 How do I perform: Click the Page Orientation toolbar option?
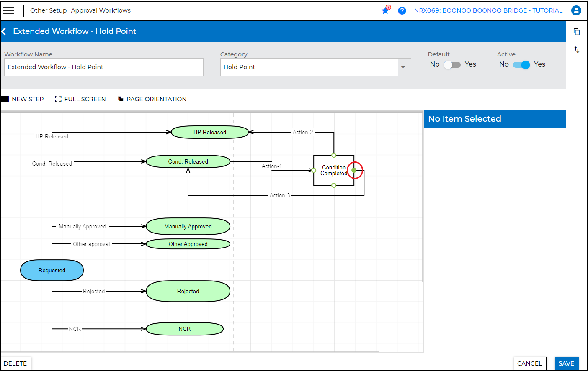click(152, 99)
